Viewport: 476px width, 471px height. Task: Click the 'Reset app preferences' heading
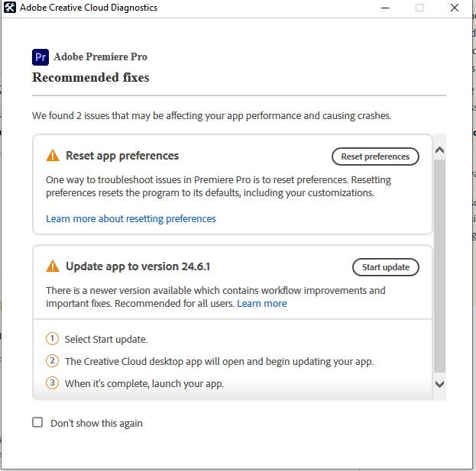[x=122, y=156]
